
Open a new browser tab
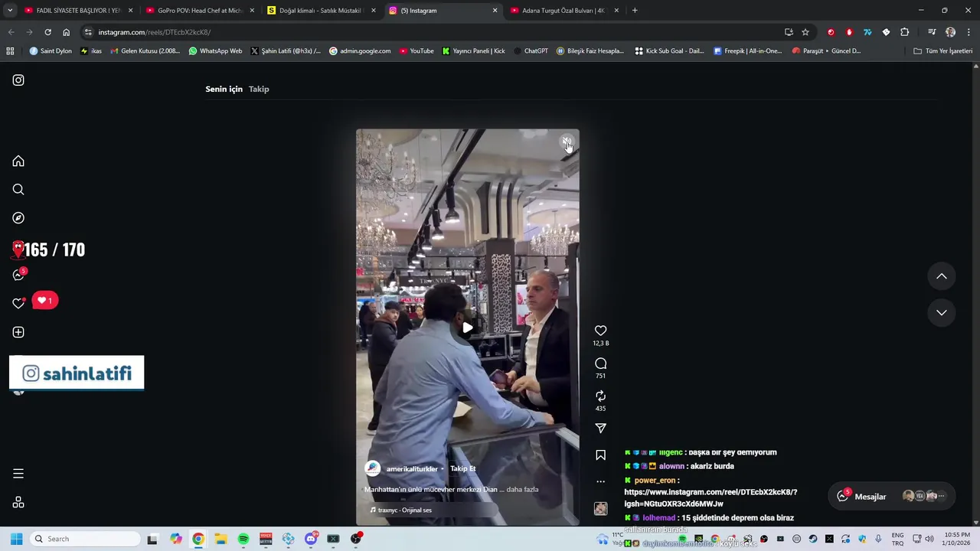635,11
